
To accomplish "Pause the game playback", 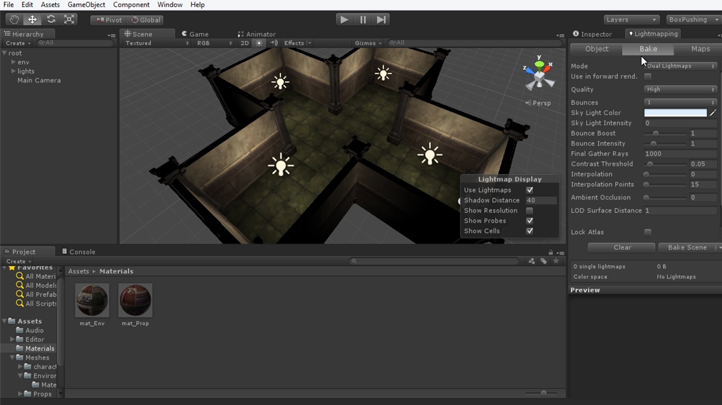I will click(363, 19).
